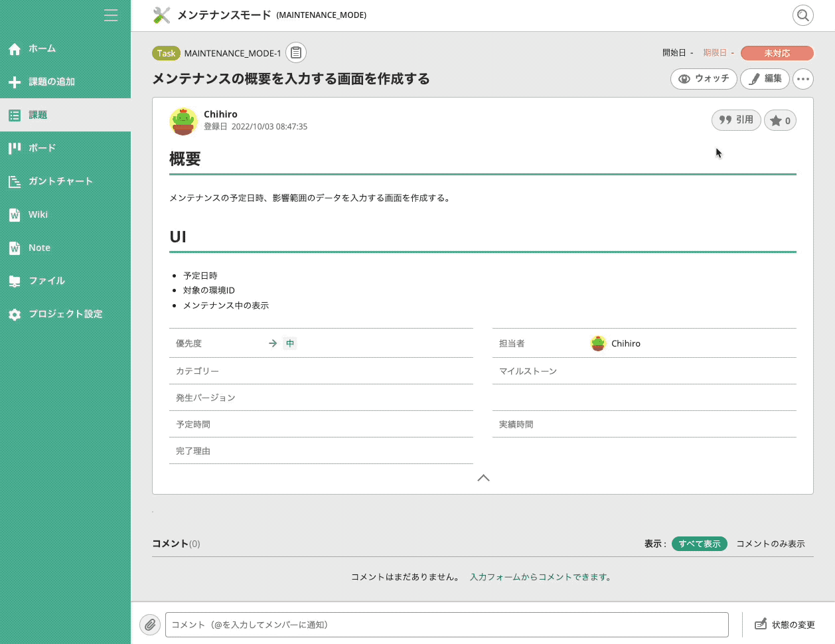Focus the comment input field
The width and height of the screenshot is (835, 644).
tap(447, 625)
